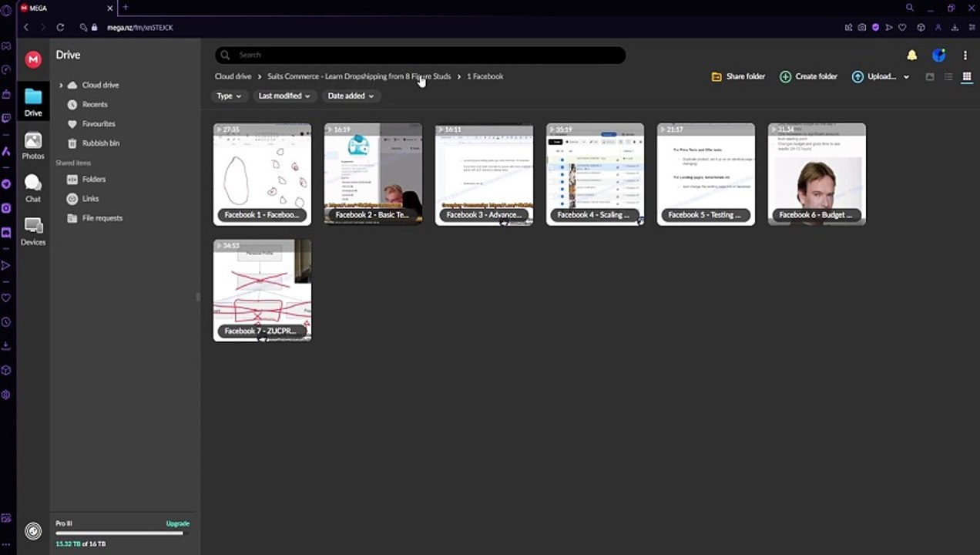The width and height of the screenshot is (980, 555).
Task: Expand the Upload options arrow
Action: [x=906, y=77]
